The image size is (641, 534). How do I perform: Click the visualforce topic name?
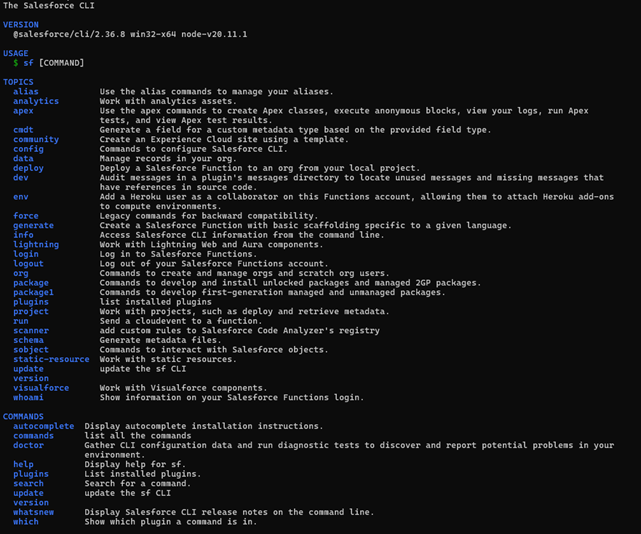(x=41, y=388)
